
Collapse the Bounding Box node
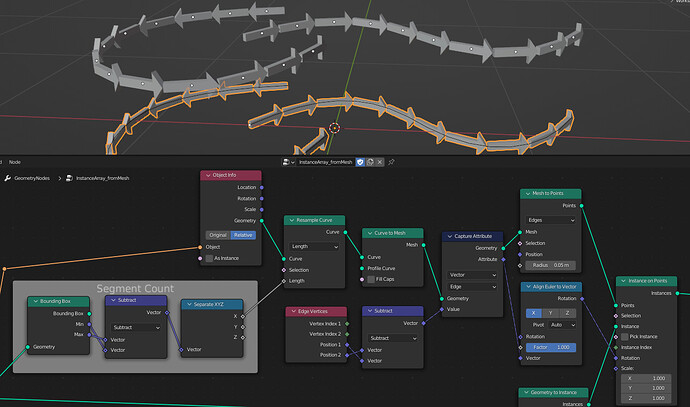tap(36, 301)
